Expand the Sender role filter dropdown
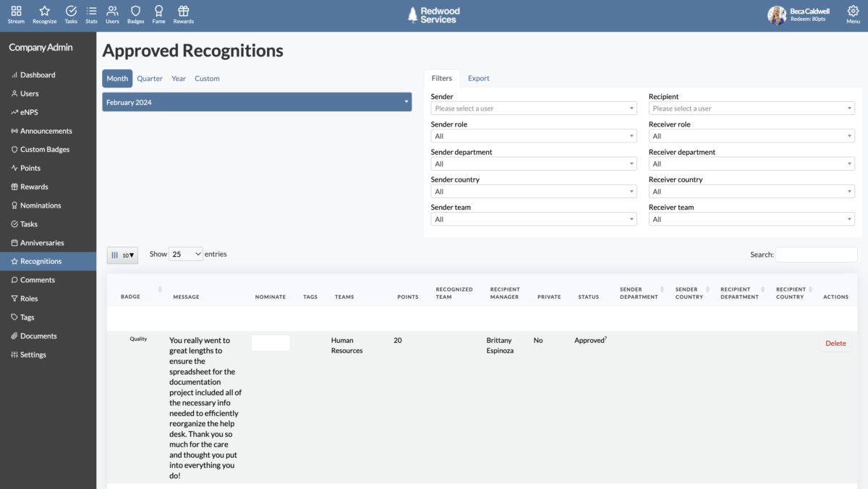 point(533,135)
